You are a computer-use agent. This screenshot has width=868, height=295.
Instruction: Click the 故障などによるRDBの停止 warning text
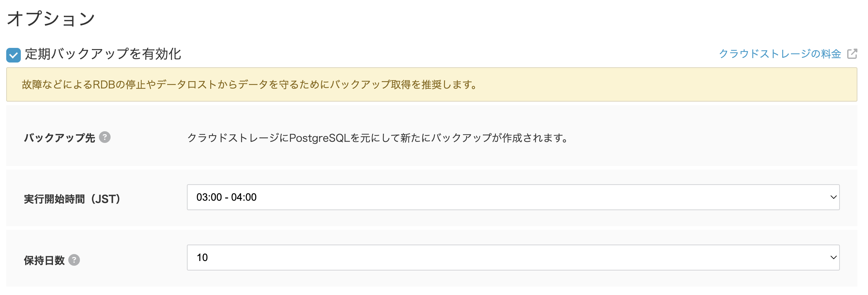(x=250, y=84)
